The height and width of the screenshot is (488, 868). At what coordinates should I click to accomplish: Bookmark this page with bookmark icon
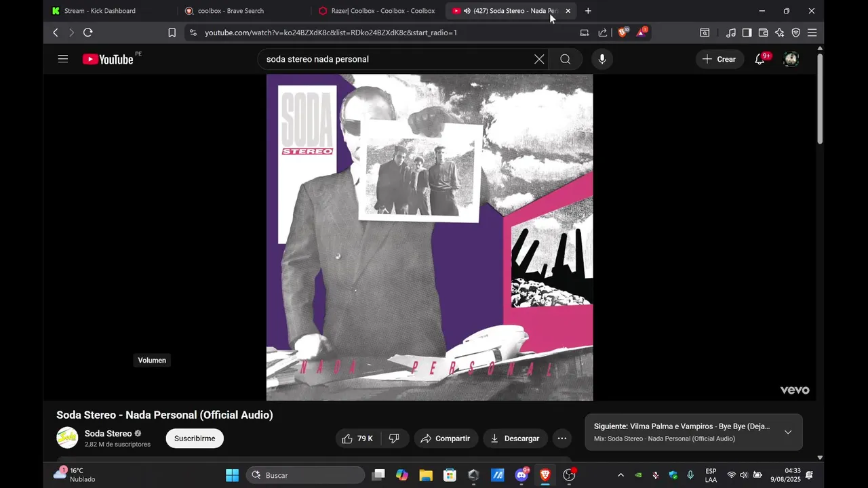[172, 33]
